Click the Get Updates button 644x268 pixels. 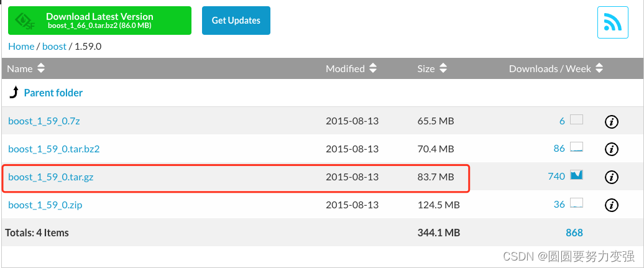pyautogui.click(x=236, y=21)
